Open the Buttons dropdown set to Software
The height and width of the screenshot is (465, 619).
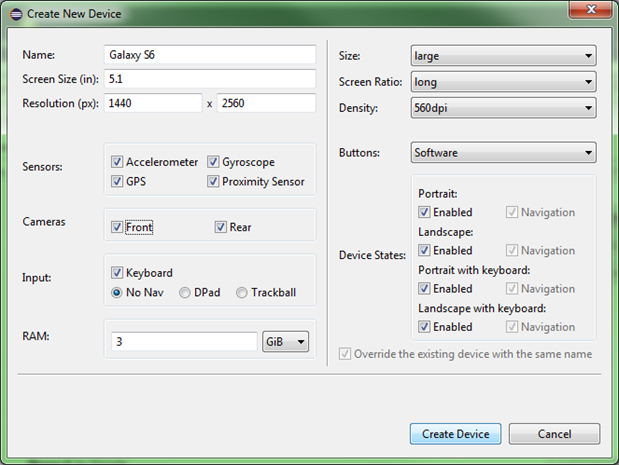click(x=503, y=152)
